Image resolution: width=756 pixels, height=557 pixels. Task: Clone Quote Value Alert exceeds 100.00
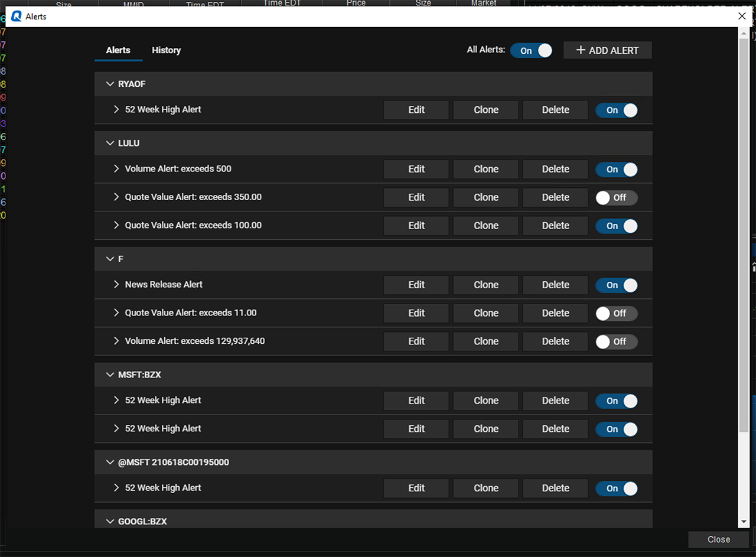(x=486, y=226)
